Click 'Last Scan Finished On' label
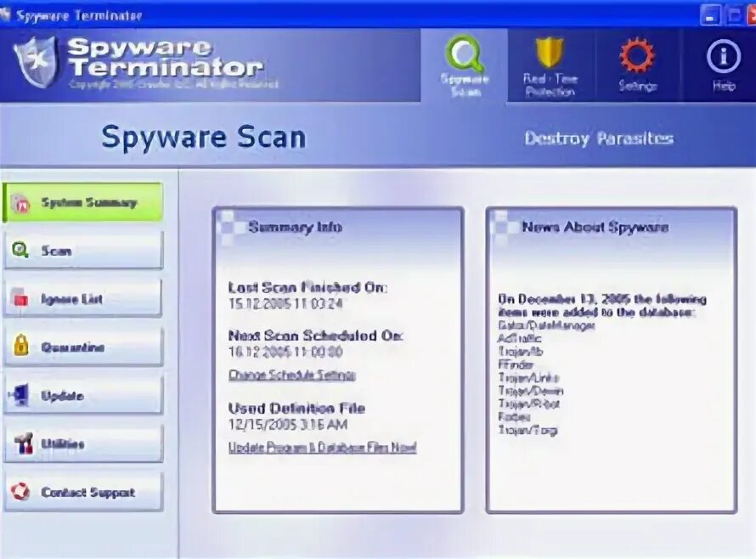Viewport: 756px width, 559px height. tap(307, 288)
